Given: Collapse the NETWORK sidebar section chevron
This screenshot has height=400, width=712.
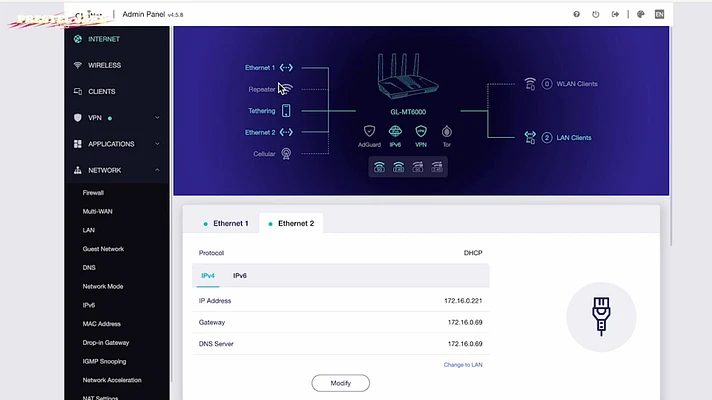Looking at the screenshot, I should click(x=157, y=170).
